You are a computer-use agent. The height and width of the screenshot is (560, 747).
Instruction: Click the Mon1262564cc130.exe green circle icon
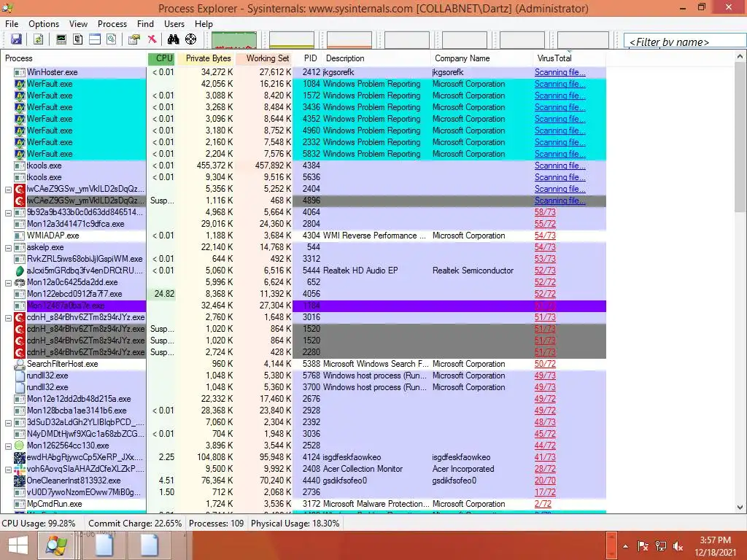[20, 446]
